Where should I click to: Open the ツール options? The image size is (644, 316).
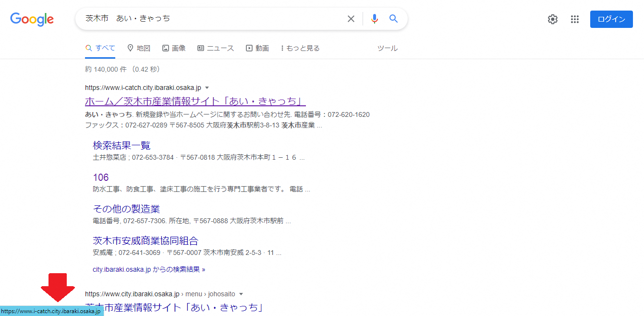388,48
